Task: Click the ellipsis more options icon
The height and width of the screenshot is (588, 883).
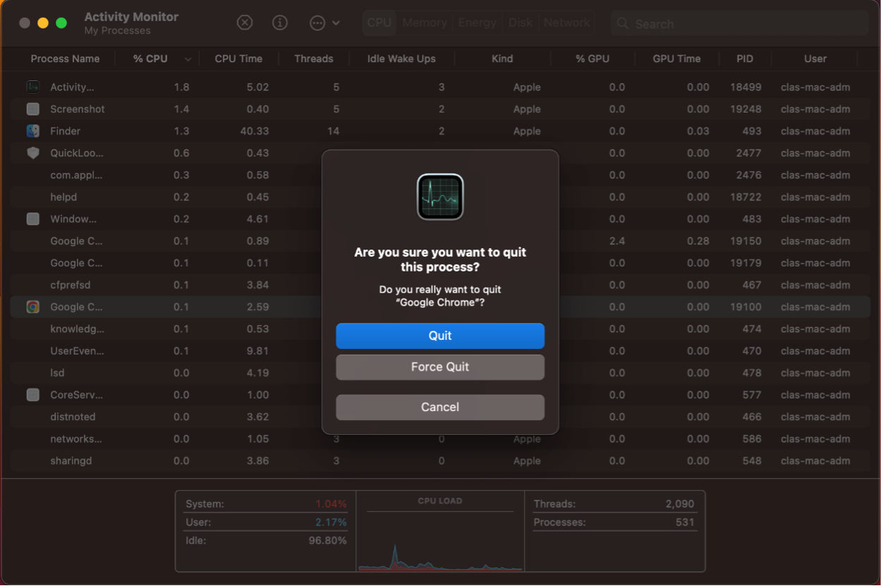Action: [317, 23]
